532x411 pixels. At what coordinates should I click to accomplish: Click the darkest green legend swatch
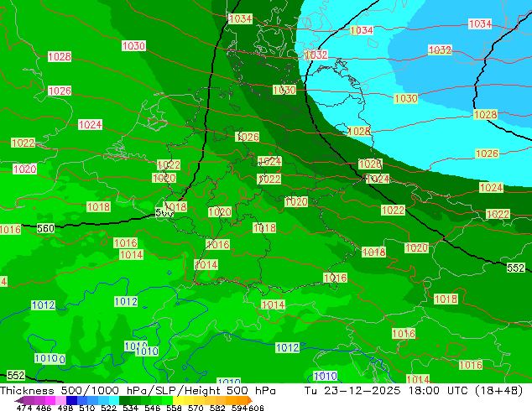[x=124, y=400]
